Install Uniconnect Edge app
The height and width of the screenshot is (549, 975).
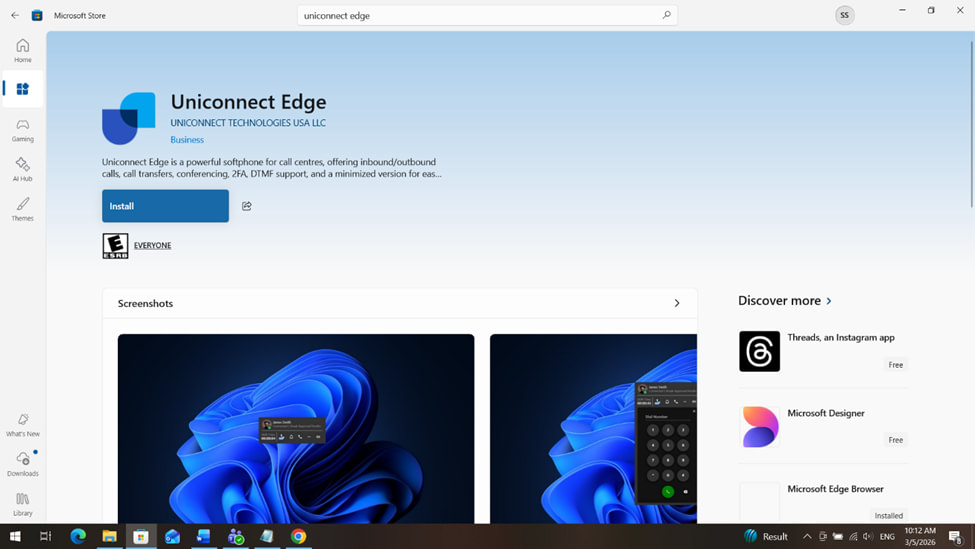pos(165,206)
